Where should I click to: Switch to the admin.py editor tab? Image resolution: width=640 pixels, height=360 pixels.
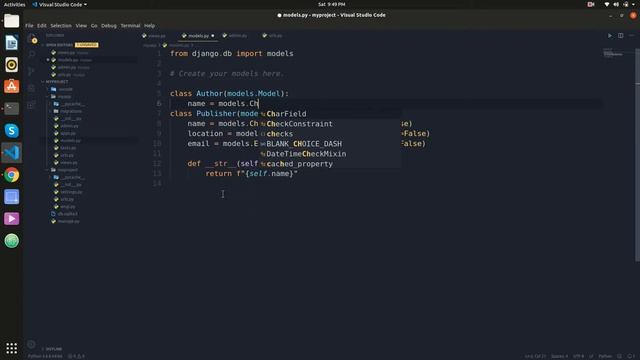click(238, 36)
